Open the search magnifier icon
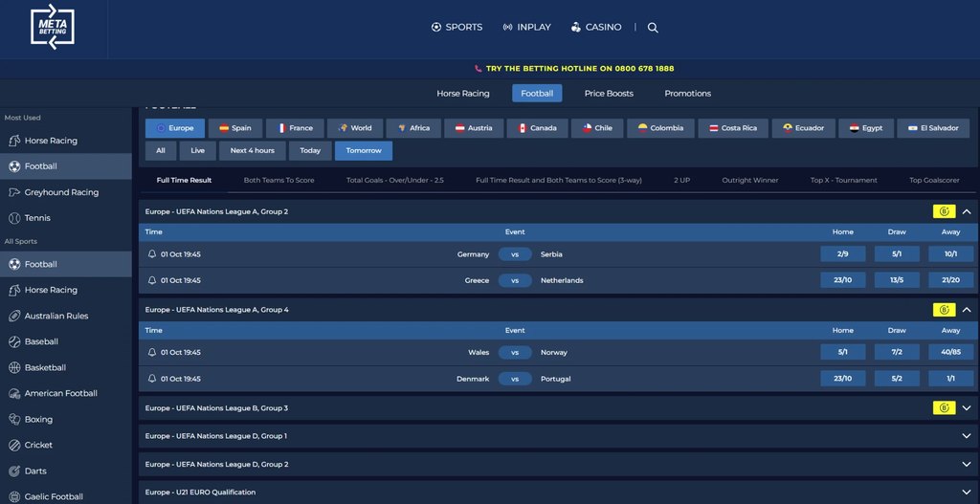Viewport: 980px width, 504px height. 653,28
